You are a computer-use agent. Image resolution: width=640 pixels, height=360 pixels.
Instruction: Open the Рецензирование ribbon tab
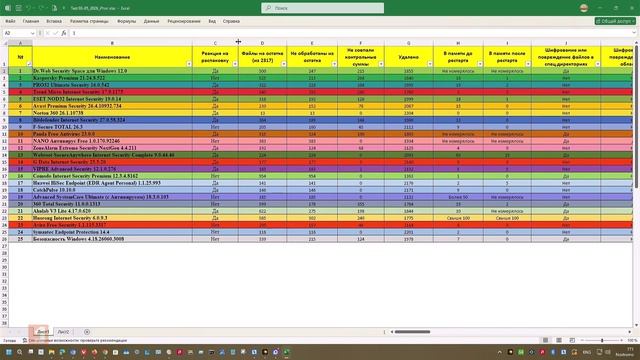[x=184, y=21]
